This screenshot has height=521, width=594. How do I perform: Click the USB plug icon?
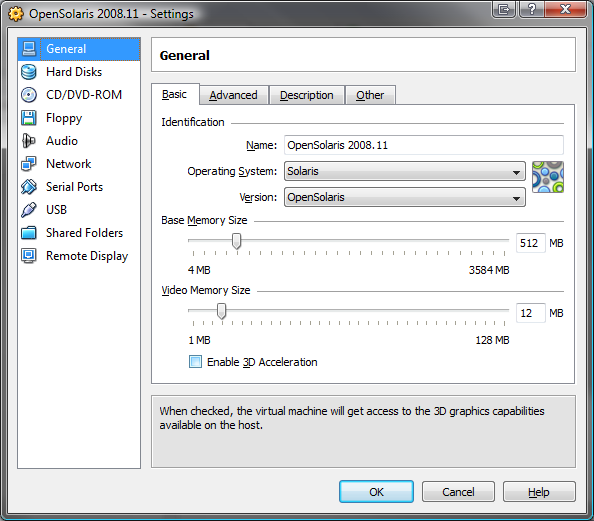29,210
